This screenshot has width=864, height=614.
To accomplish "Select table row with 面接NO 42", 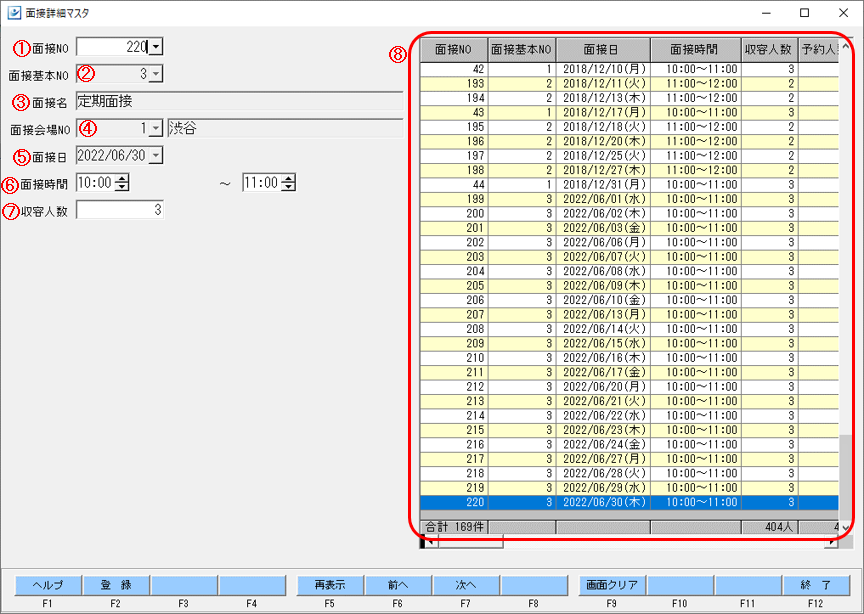I will (x=629, y=69).
